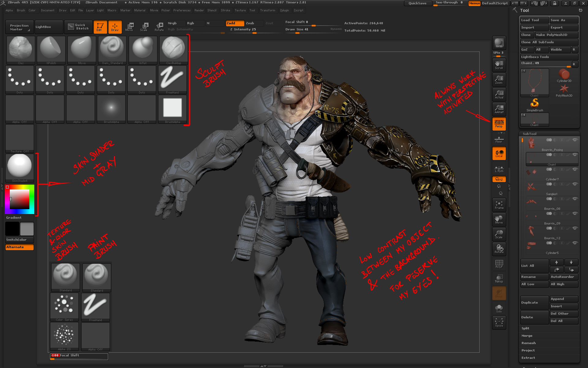Pick the Dam_Standard brush

click(112, 50)
